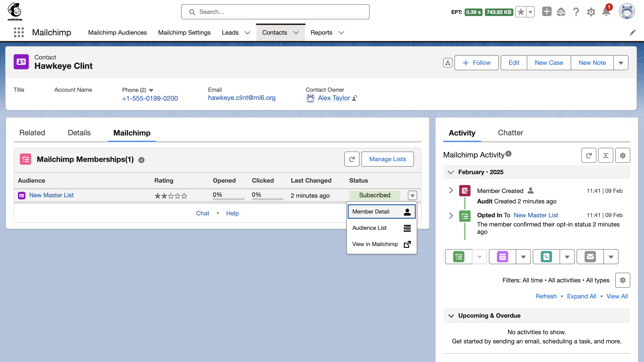Open the activity filter settings gear

pos(623,280)
